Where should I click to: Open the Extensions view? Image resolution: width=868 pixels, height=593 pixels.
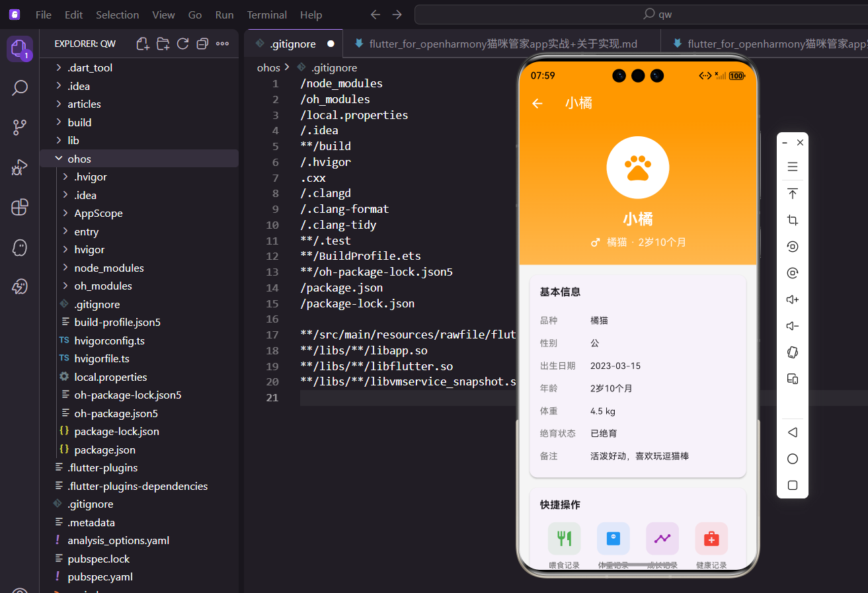coord(20,207)
